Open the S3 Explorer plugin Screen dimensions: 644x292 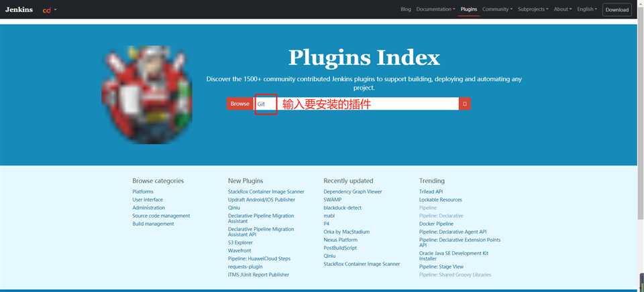click(240, 242)
